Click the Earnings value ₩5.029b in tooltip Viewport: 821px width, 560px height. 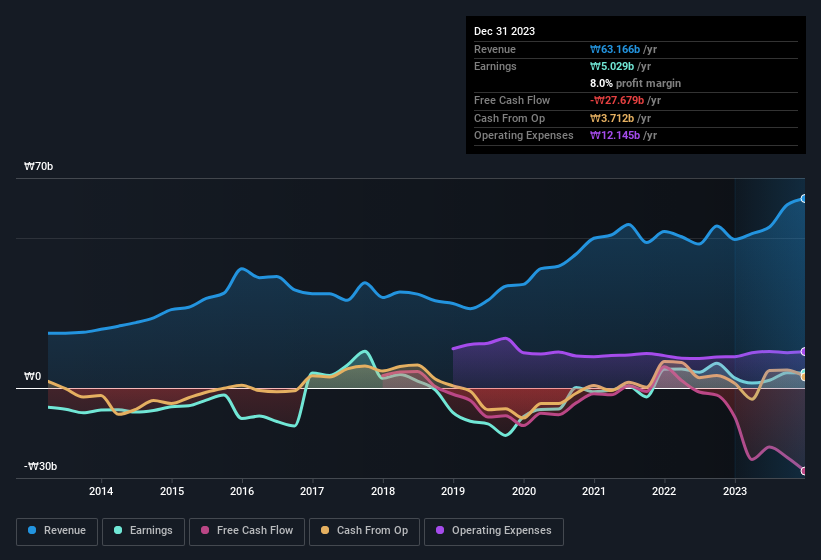pos(613,66)
